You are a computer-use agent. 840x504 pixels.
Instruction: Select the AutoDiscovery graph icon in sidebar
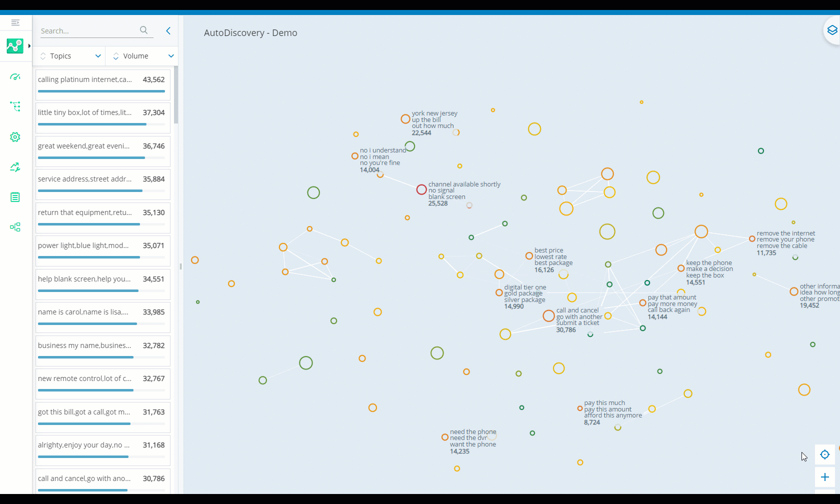pyautogui.click(x=15, y=46)
